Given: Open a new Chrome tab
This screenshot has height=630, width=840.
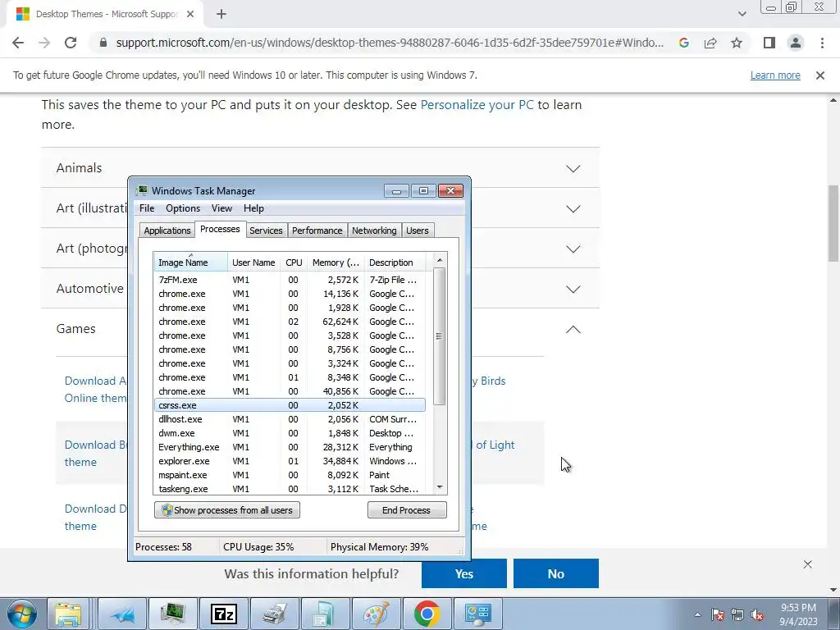Looking at the screenshot, I should click(x=221, y=15).
